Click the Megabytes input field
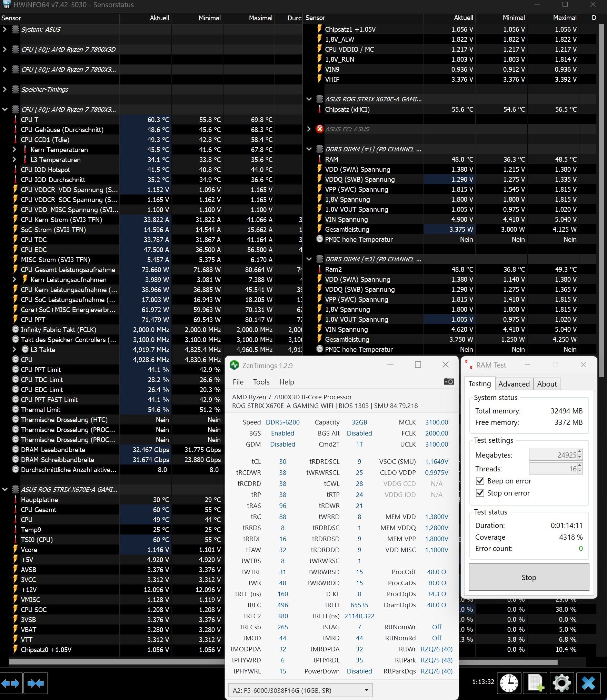Screen dimensions: 607x700 point(553,455)
